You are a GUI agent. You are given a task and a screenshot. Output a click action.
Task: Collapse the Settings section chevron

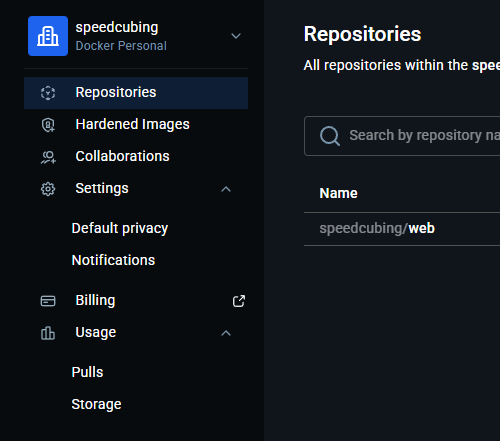(x=226, y=189)
